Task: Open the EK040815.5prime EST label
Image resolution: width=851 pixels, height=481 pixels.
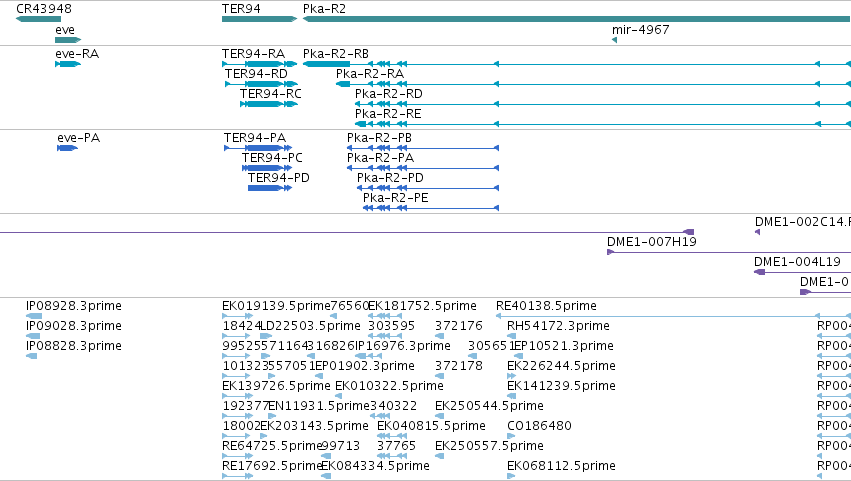Action: (431, 427)
